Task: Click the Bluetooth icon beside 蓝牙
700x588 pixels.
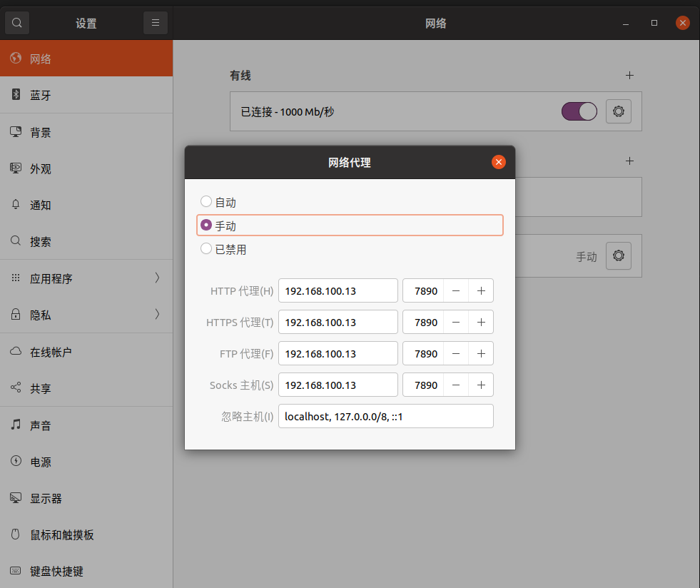Action: click(16, 95)
